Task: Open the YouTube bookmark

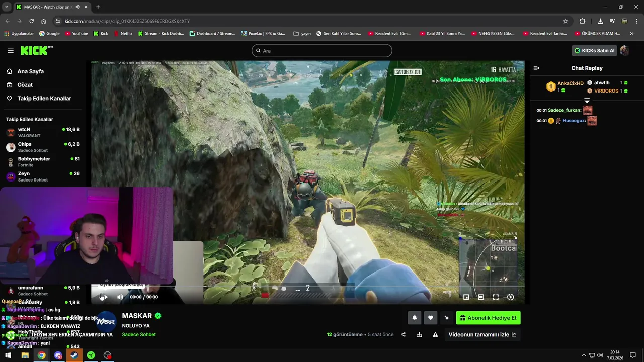Action: 76,34
